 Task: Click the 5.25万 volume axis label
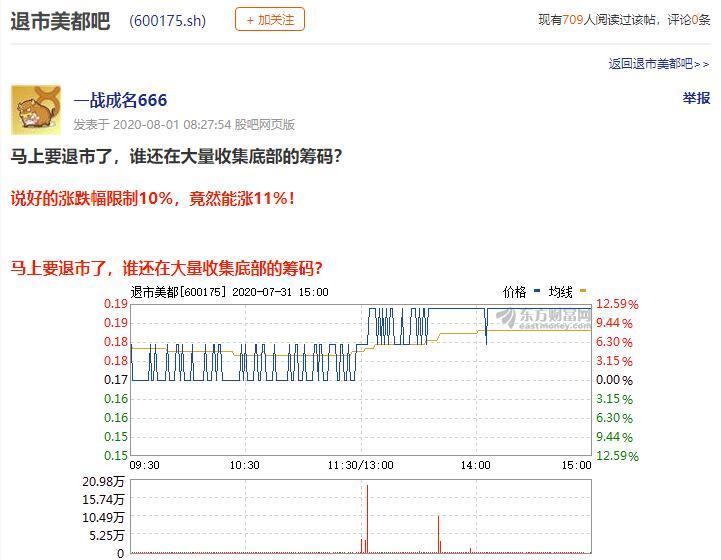pyautogui.click(x=107, y=535)
